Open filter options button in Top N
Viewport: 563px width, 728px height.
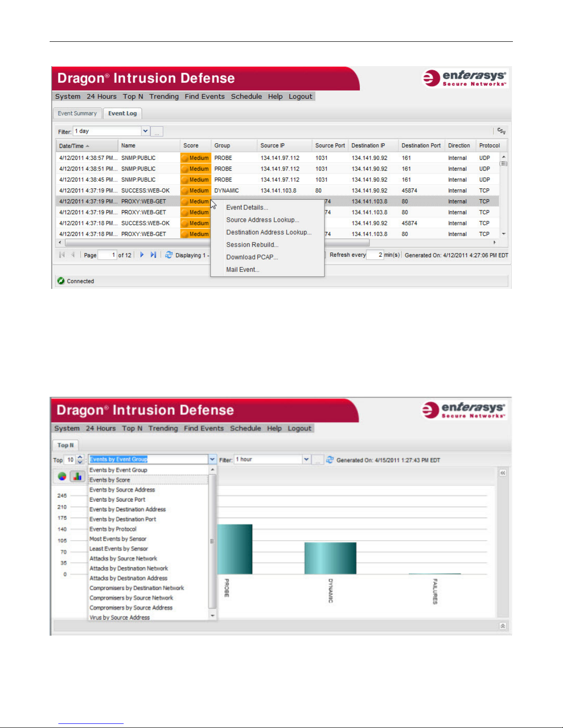[318, 460]
